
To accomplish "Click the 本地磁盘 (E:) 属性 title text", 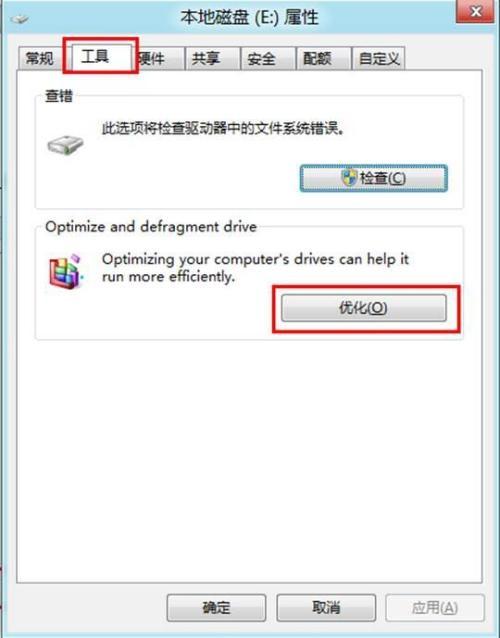I will pos(249,17).
